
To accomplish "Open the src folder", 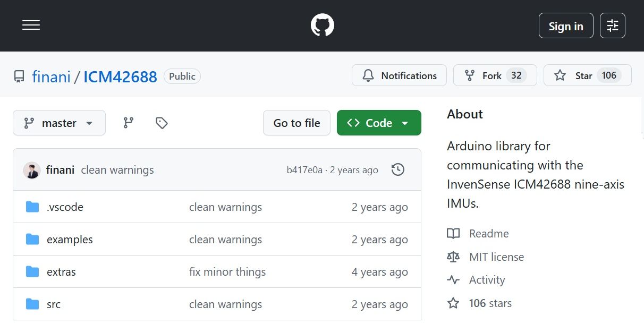I will 54,304.
